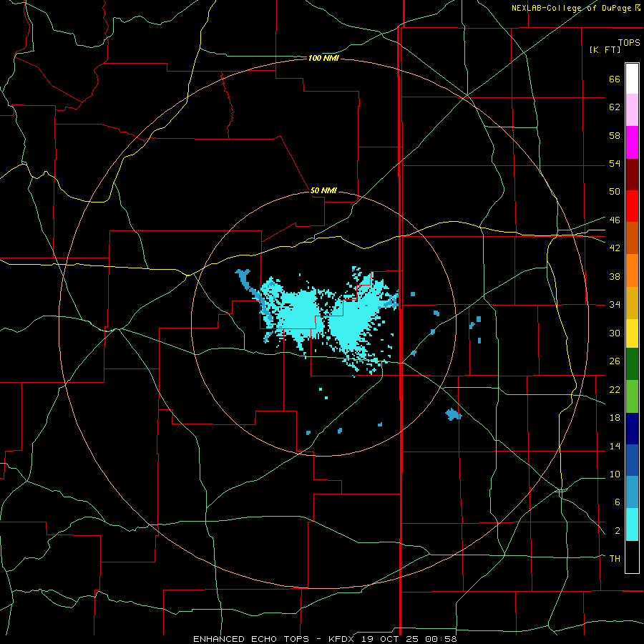The height and width of the screenshot is (644, 644).
Task: Click the "38" legend value
Action: (x=615, y=276)
